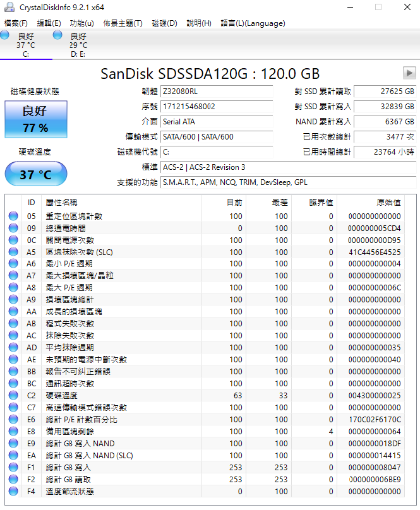Click the SATA/600 | SATA/600 transfer mode field
Viewport: 420px width, 510px height.
coord(217,136)
